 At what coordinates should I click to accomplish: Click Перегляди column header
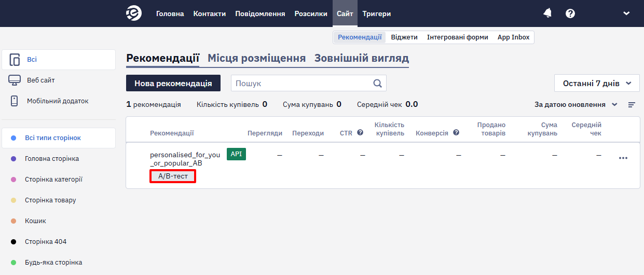(265, 133)
